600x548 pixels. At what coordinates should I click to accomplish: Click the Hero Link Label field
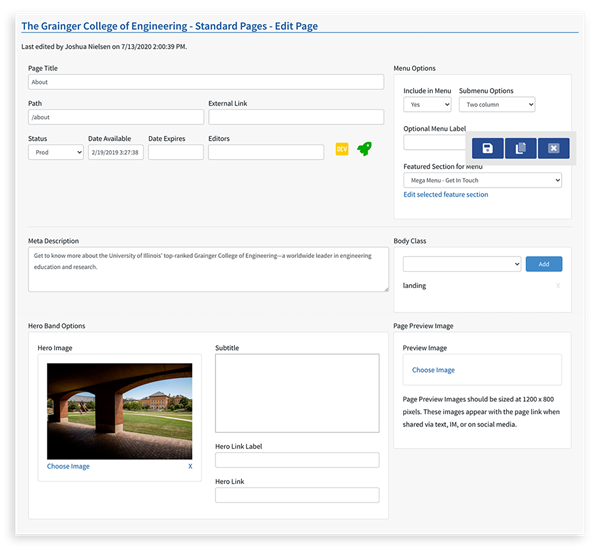pyautogui.click(x=297, y=460)
